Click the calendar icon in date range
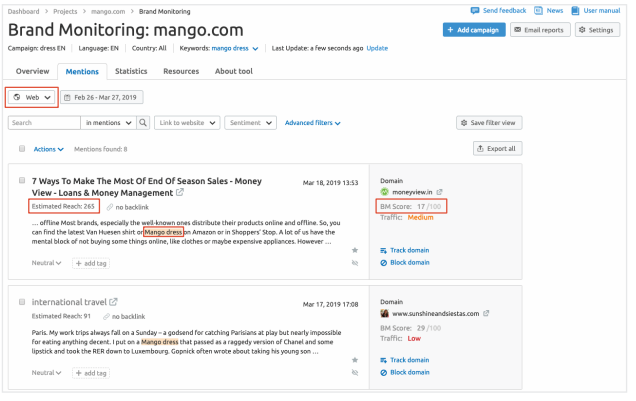The height and width of the screenshot is (401, 636). [67, 98]
